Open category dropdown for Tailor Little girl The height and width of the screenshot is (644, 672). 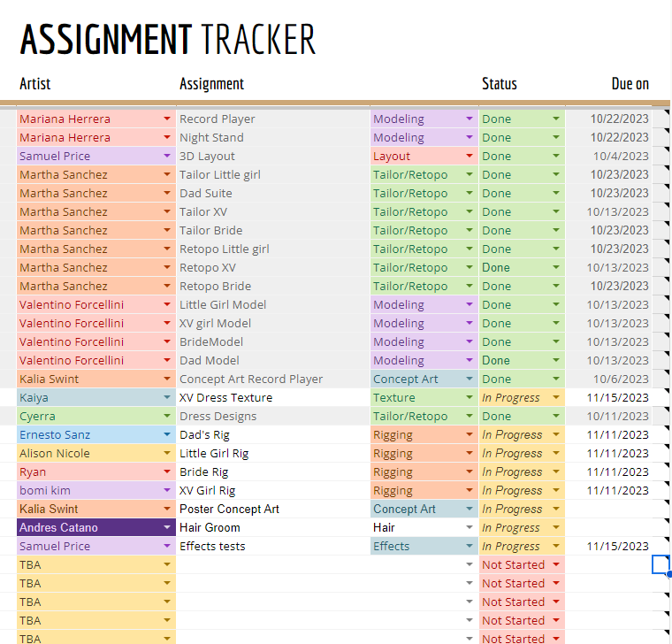click(x=470, y=174)
